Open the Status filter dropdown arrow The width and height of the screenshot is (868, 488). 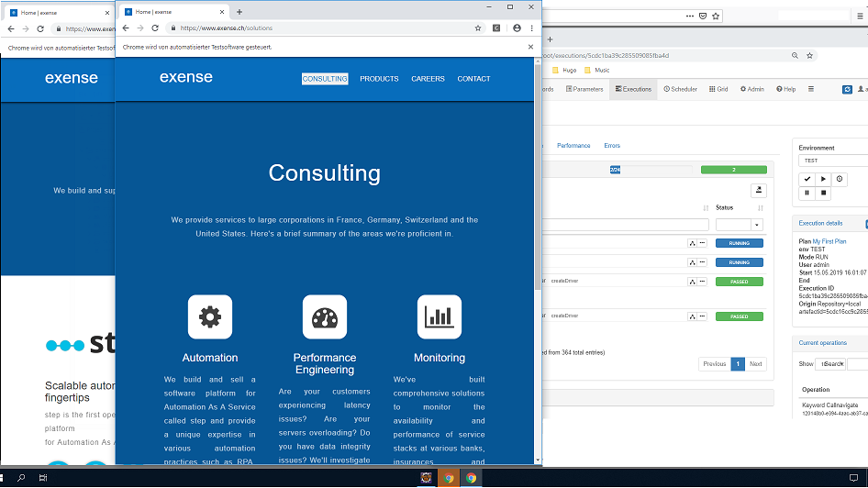point(757,225)
